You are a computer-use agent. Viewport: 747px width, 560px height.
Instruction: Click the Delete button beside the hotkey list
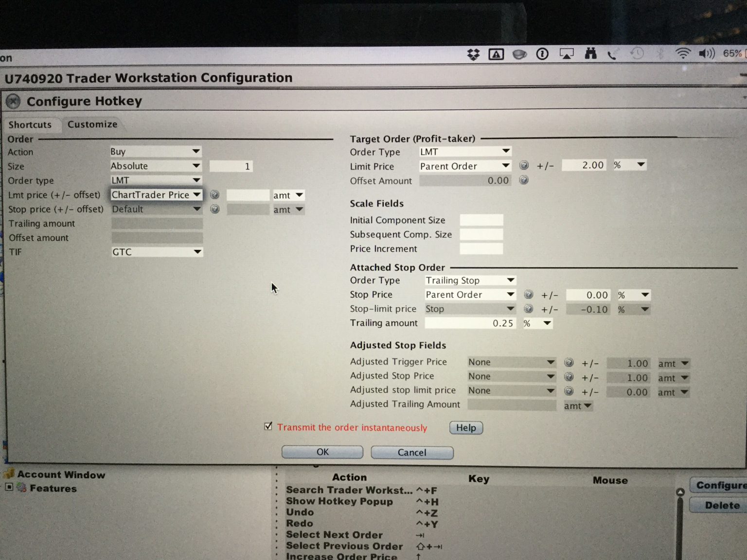tap(718, 506)
